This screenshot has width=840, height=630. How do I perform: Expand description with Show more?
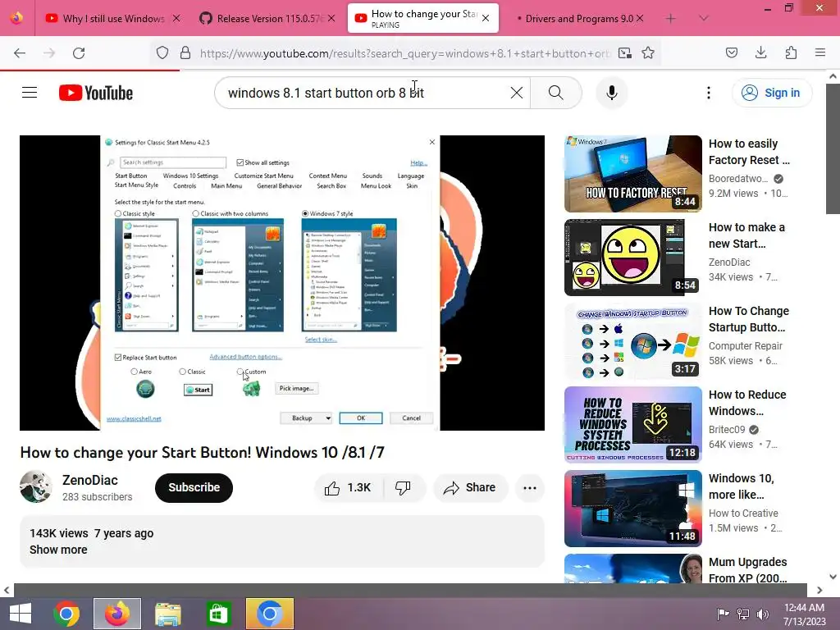click(58, 550)
